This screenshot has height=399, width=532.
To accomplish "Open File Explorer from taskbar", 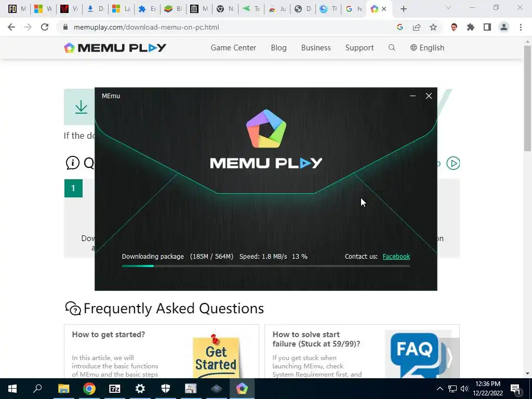I will tap(63, 389).
